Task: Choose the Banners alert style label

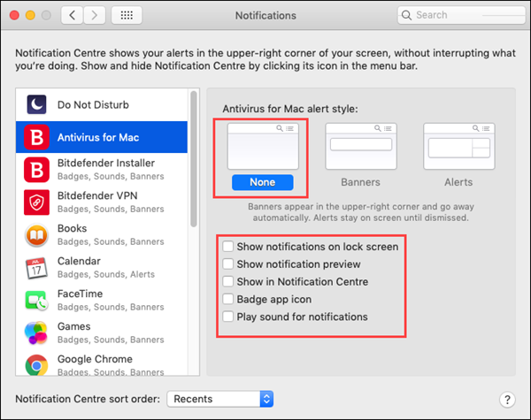Action: (x=361, y=182)
